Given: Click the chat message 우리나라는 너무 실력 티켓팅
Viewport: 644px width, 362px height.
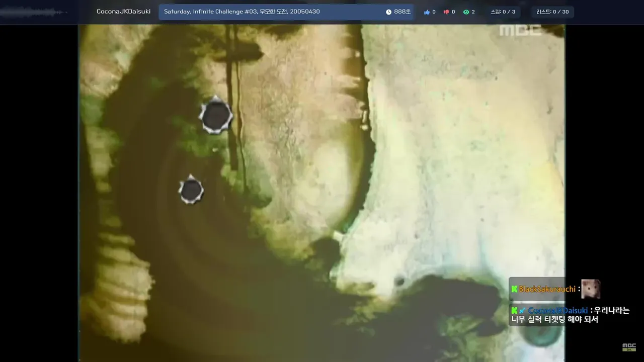Looking at the screenshot, I should pyautogui.click(x=570, y=315).
